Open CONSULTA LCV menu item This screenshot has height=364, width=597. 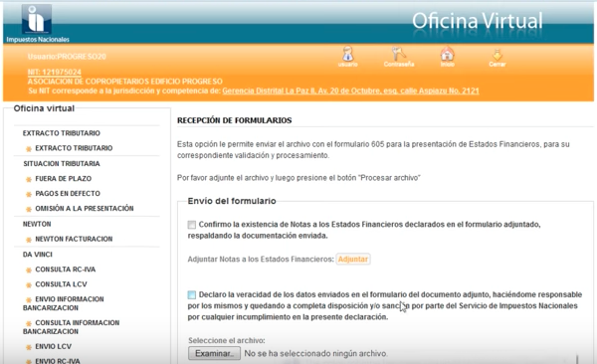point(61,284)
